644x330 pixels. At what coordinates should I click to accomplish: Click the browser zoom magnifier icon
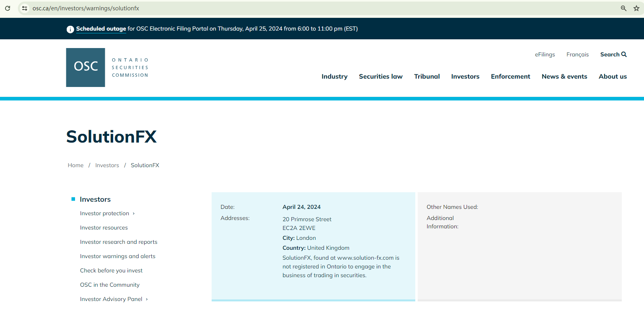[623, 8]
